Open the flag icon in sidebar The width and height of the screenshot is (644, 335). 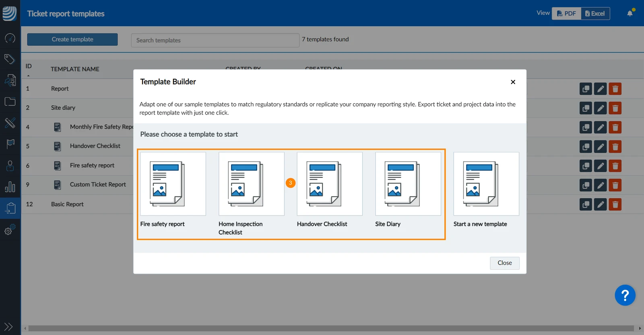(10, 144)
